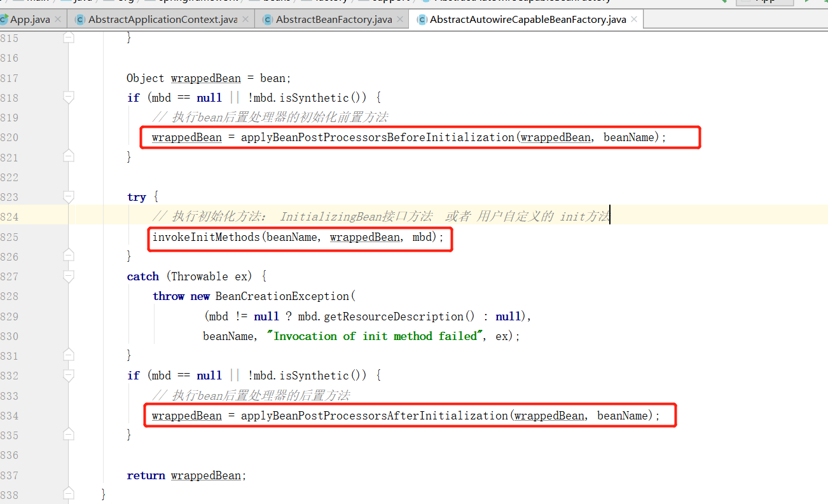
Task: Toggle the fold marker at line 826
Action: (69, 256)
